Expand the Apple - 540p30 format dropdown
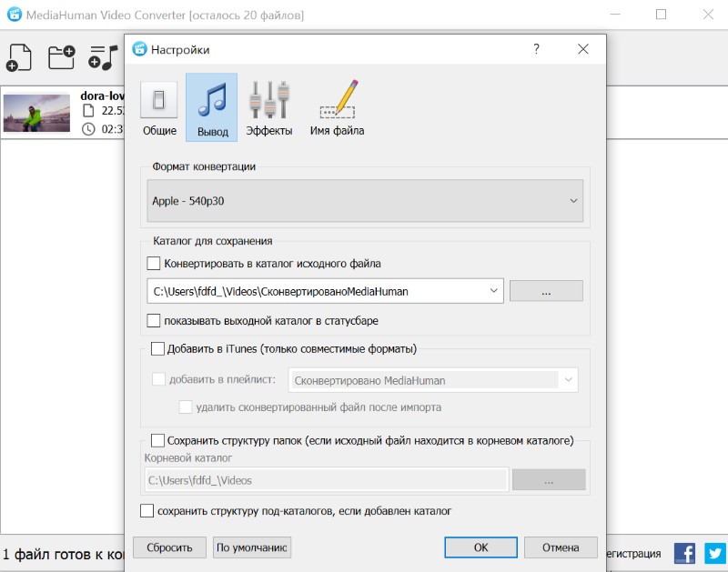 tap(365, 201)
